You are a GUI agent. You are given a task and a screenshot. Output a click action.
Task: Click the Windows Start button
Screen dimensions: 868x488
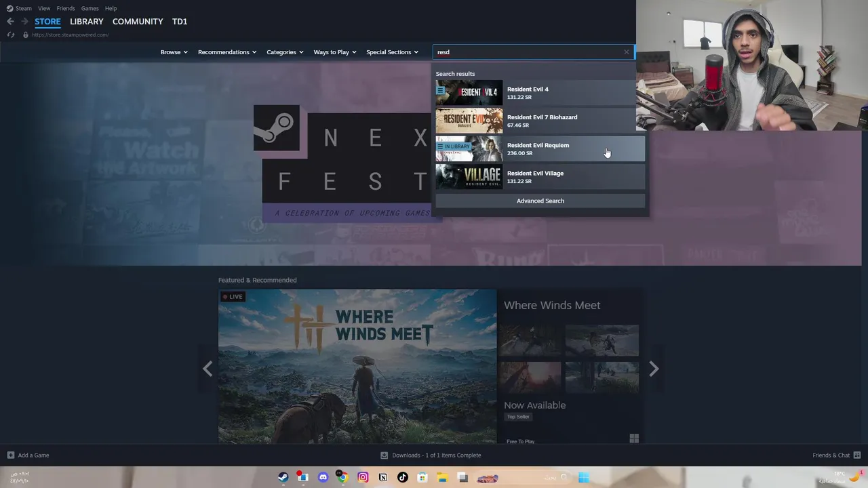tap(584, 477)
